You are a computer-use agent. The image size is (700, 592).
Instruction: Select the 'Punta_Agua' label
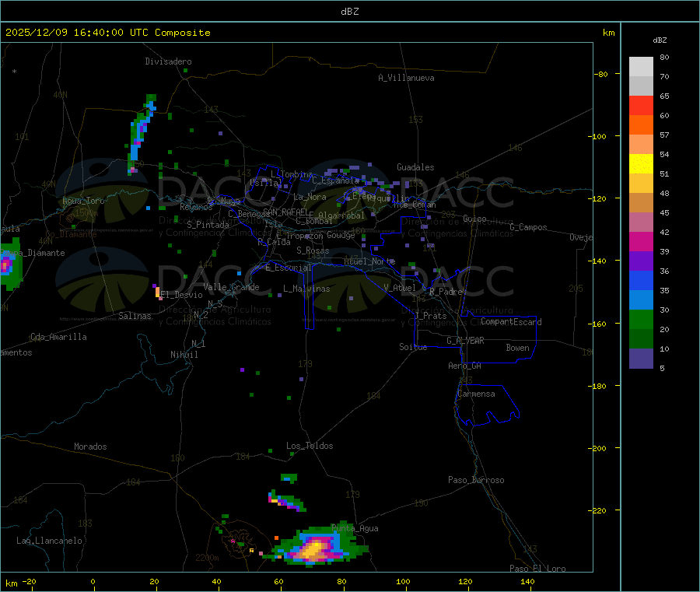355,528
